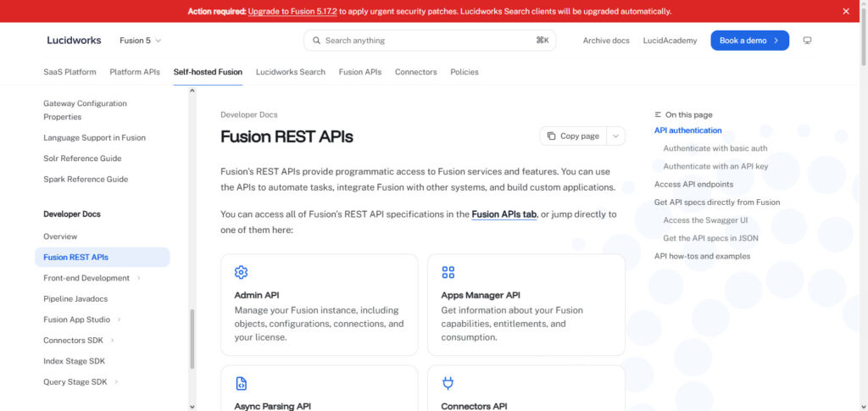The image size is (868, 411).
Task: Jump to Authenticate with basic auth
Action: coord(715,148)
